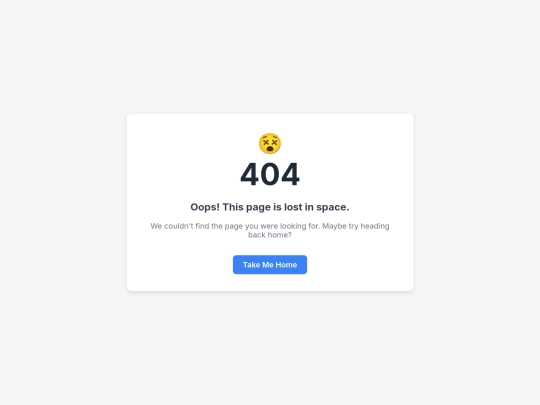Click the last digit 4 in 404
Image resolution: width=540 pixels, height=405 pixels.
[x=290, y=174]
